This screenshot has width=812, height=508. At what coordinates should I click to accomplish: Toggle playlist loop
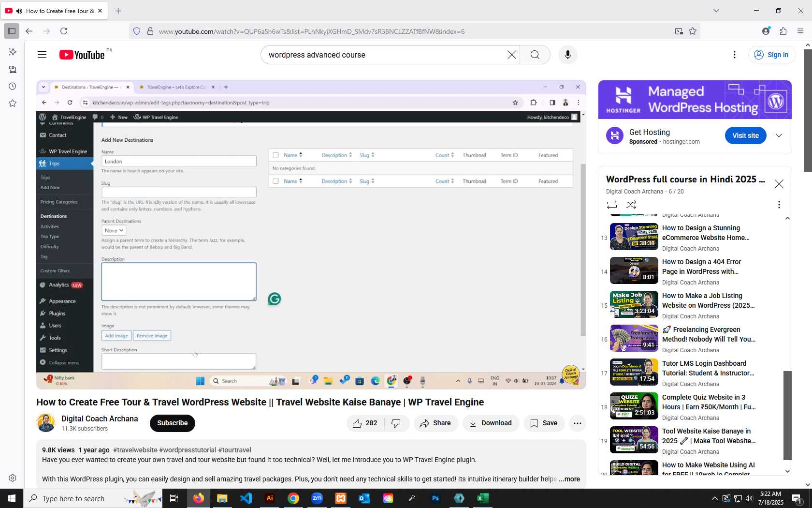tap(612, 205)
